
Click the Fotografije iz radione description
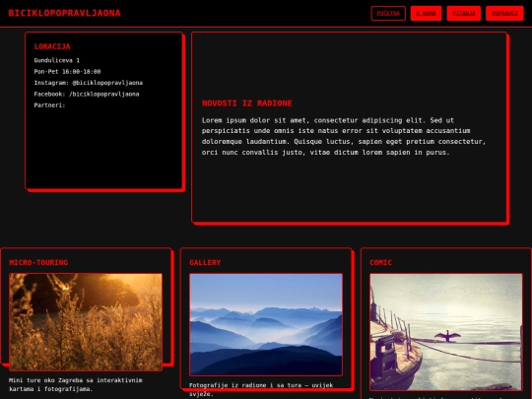(x=261, y=389)
